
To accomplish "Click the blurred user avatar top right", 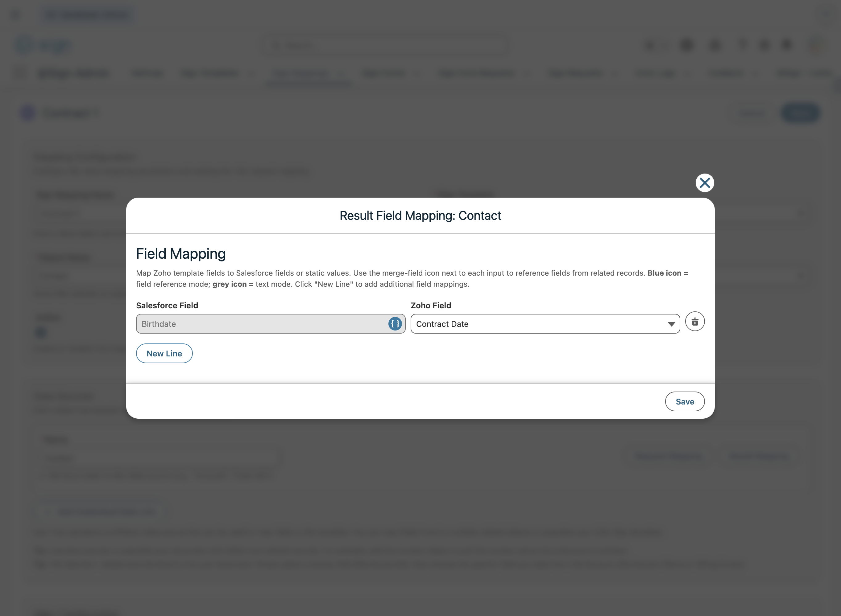I will [x=816, y=45].
